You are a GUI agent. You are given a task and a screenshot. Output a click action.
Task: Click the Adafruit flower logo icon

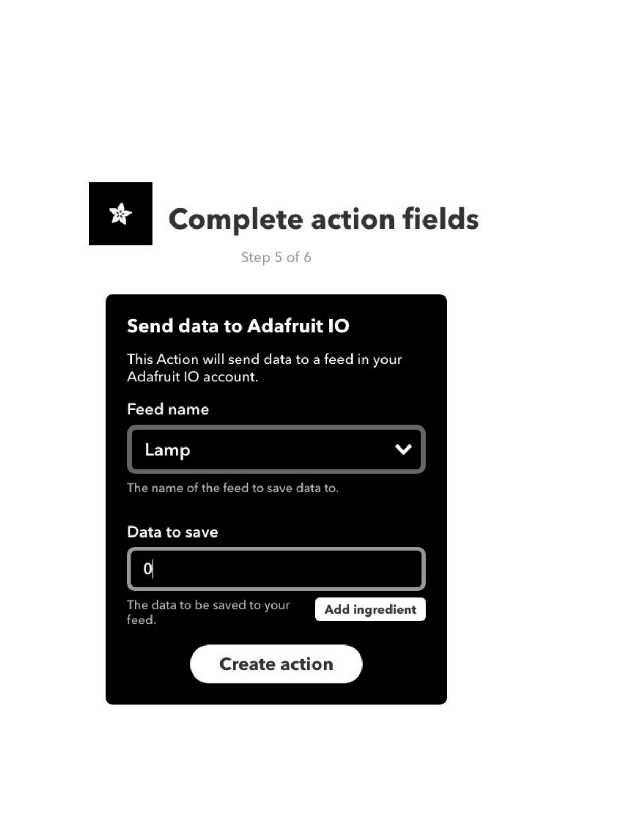(x=120, y=214)
